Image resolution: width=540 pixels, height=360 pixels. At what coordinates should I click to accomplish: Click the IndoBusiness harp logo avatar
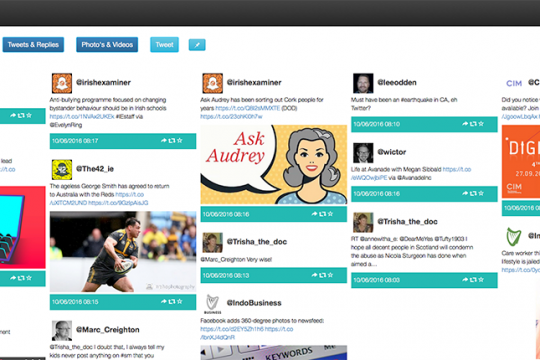(x=212, y=304)
